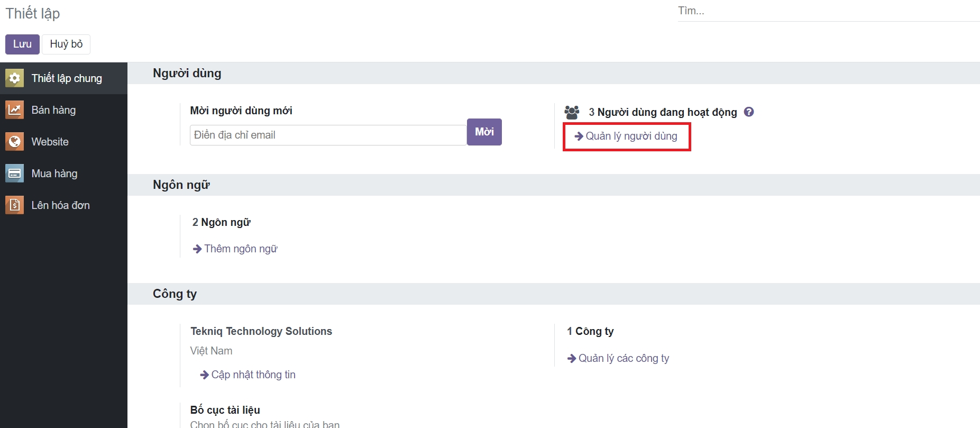Click the Bán hàng chart icon
The width and height of the screenshot is (980, 428).
[14, 110]
